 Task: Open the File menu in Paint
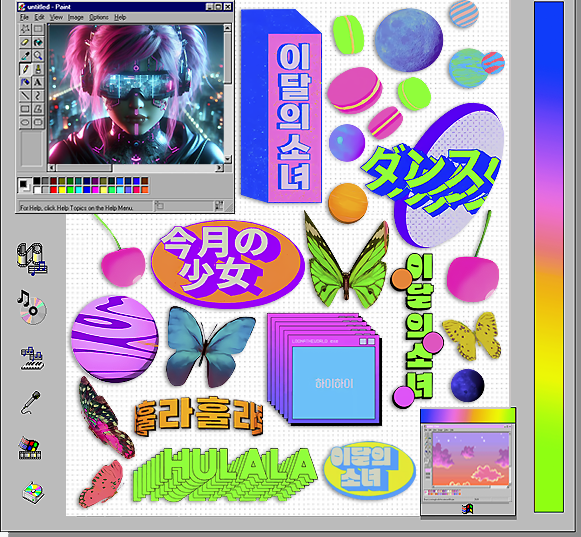(x=24, y=17)
